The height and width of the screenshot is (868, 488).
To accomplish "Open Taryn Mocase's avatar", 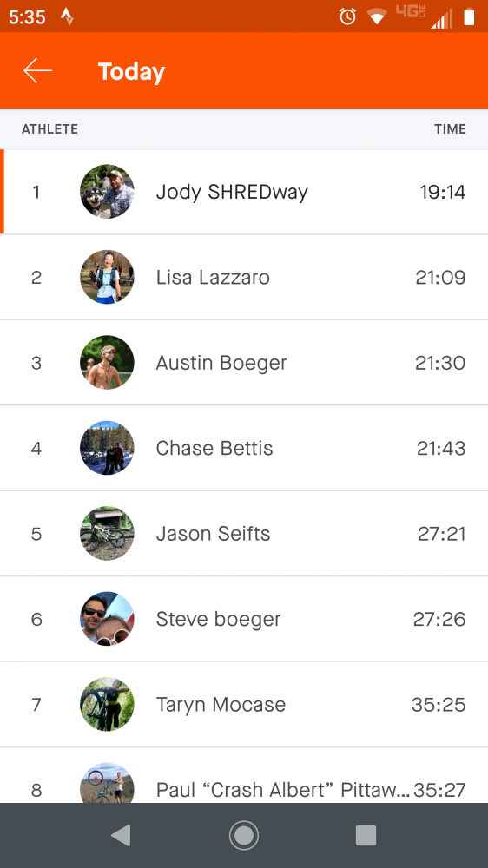I will pos(107,704).
